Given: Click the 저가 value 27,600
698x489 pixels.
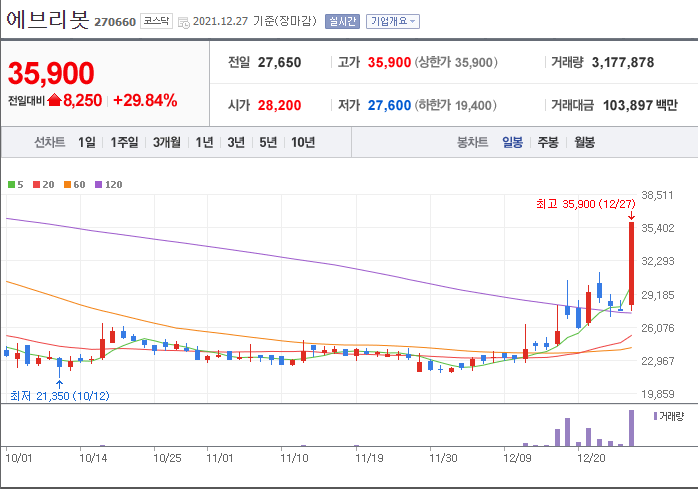Looking at the screenshot, I should 389,105.
